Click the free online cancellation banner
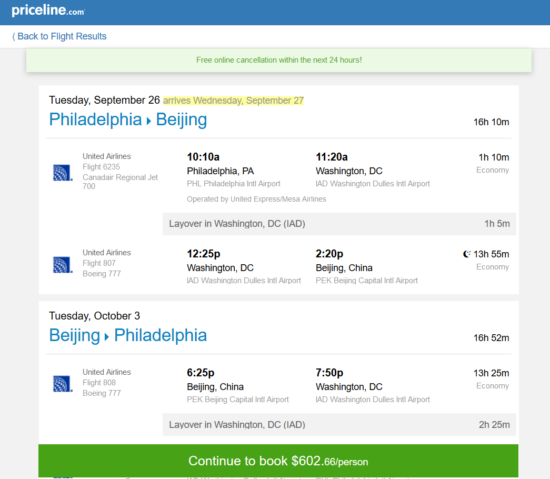 tap(279, 60)
